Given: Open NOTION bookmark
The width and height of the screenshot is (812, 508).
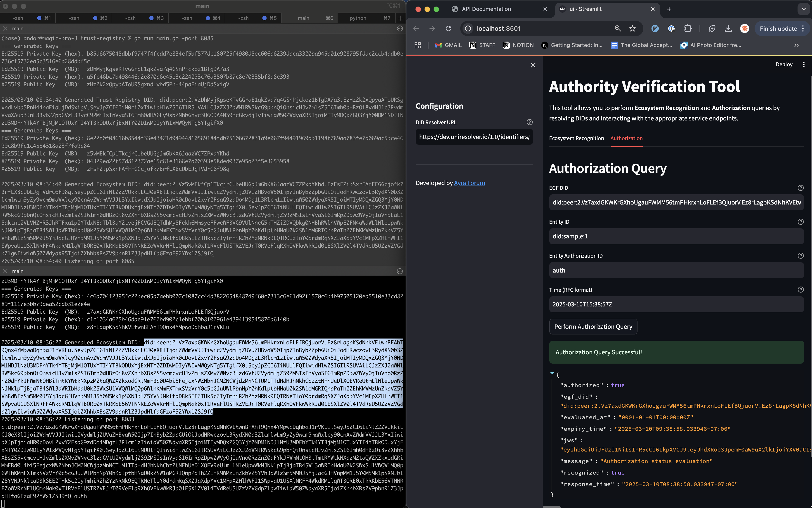Looking at the screenshot, I should coord(518,45).
